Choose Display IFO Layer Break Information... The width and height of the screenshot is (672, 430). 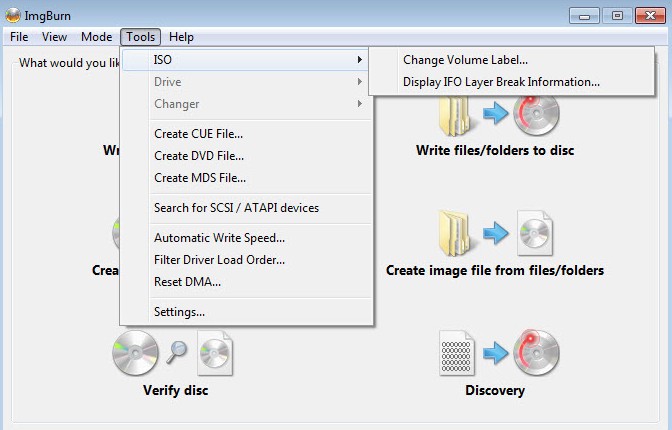pos(501,82)
